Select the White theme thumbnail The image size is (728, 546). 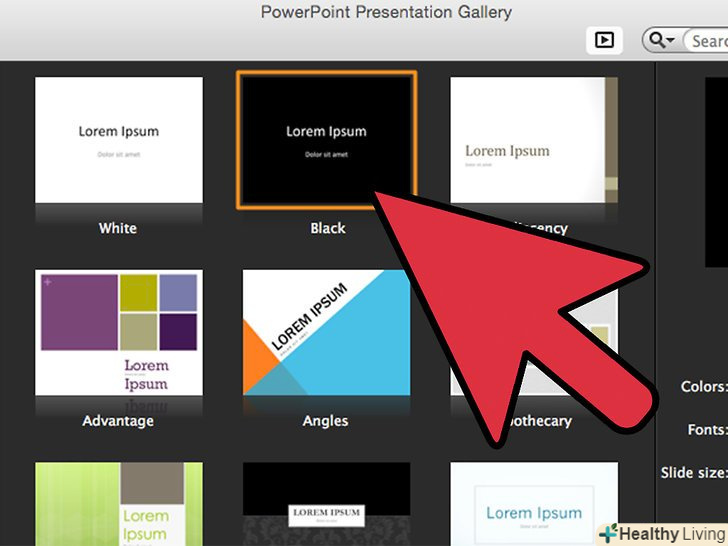[119, 140]
